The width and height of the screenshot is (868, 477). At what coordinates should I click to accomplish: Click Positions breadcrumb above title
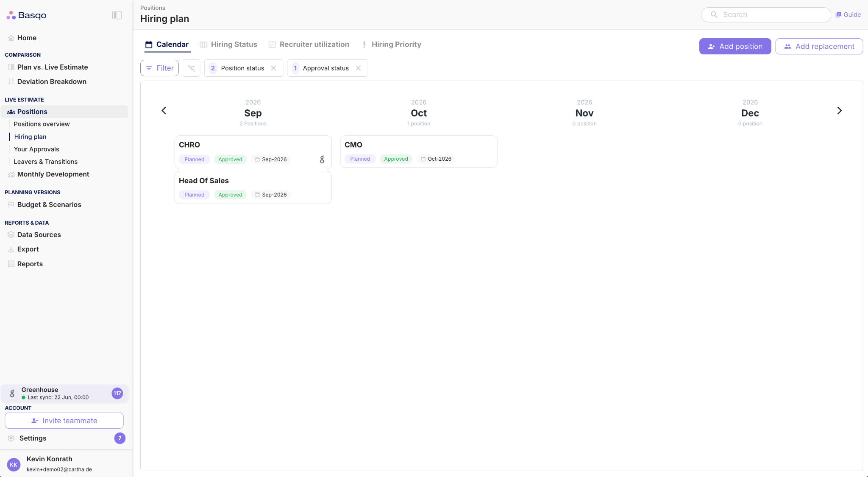153,8
